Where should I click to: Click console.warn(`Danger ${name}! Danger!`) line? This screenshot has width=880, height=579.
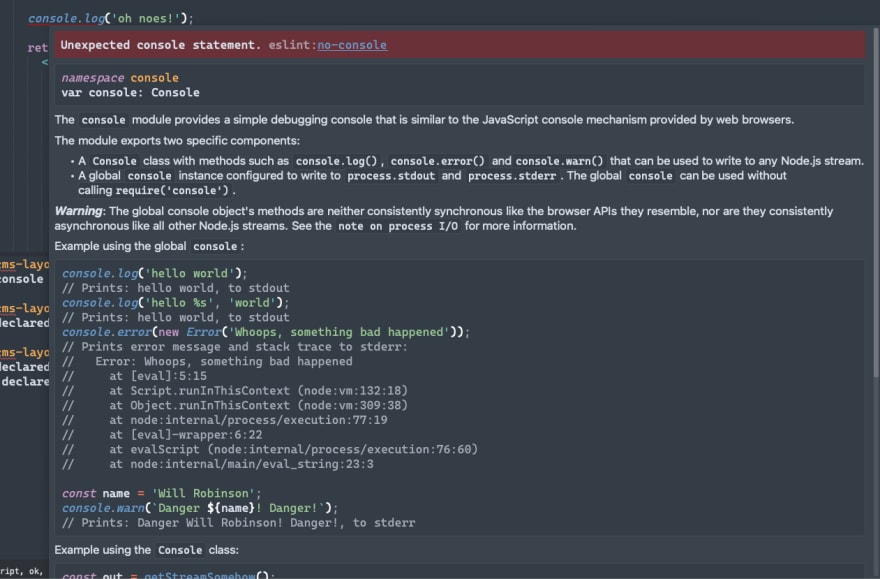[x=200, y=508]
